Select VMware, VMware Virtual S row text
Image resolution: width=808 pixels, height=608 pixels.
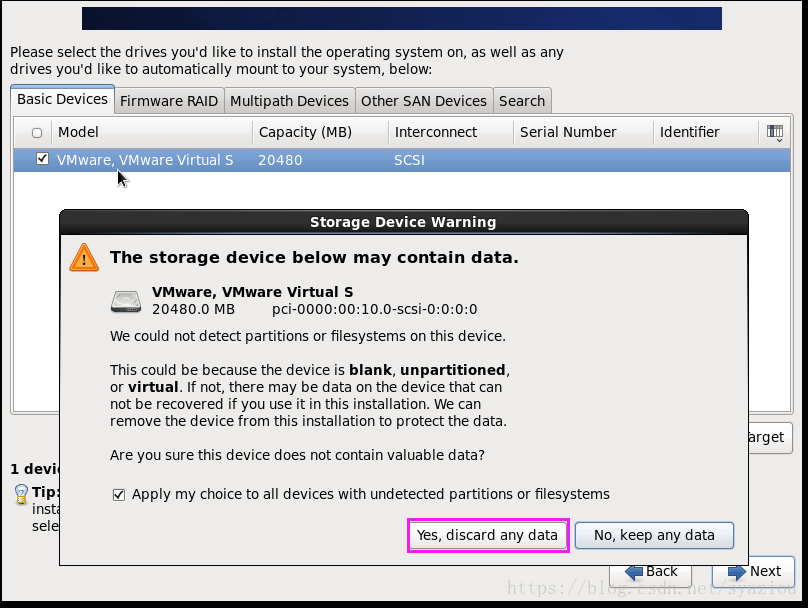145,160
